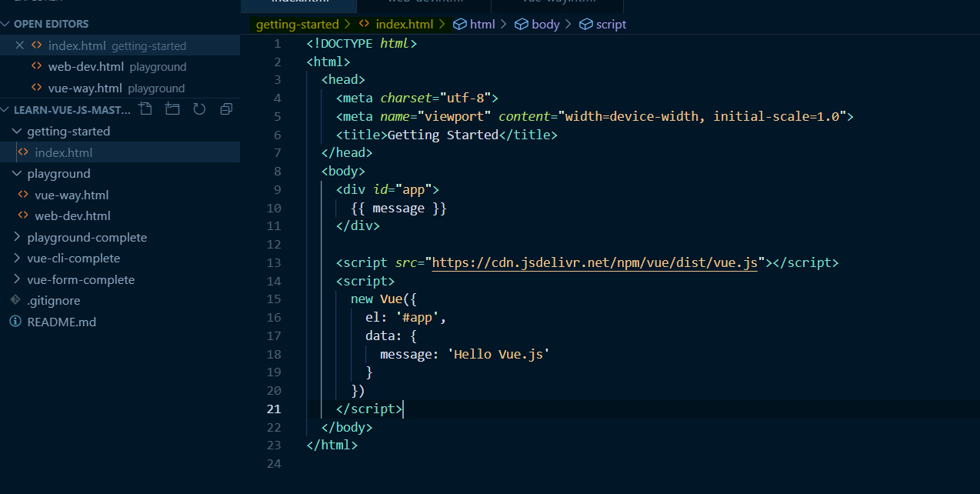The image size is (980, 494).
Task: Click line number 10 in gutter
Action: (x=274, y=208)
